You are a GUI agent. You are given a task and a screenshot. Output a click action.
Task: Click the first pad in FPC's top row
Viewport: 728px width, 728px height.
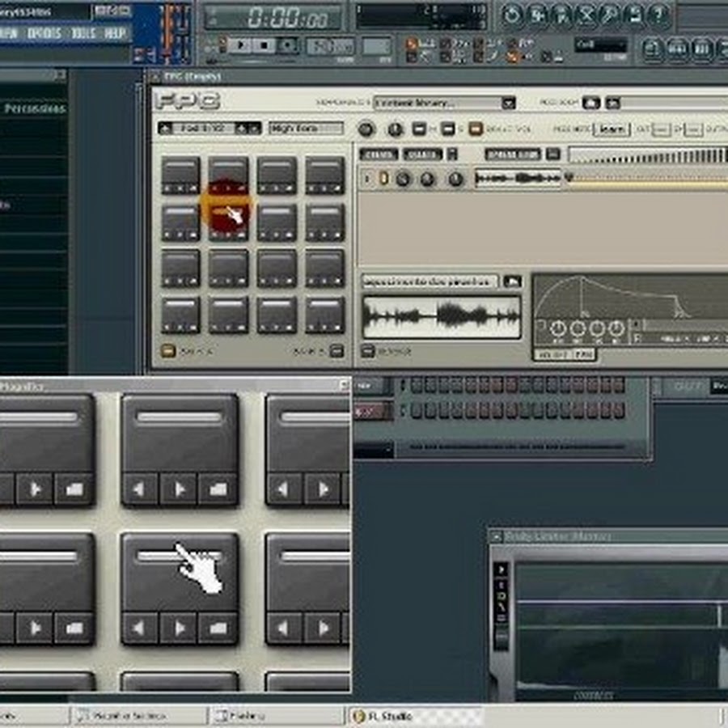(180, 175)
